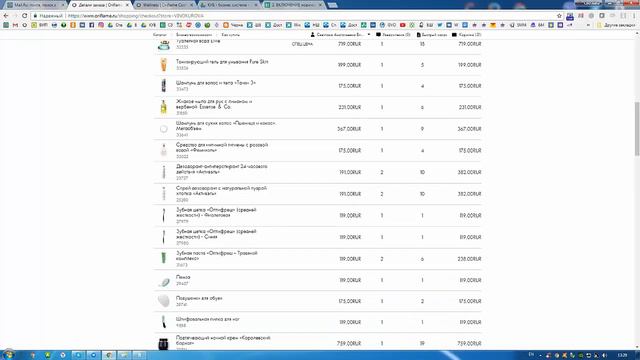Open the how-to-buy header link
This screenshot has height=360, width=640.
click(231, 35)
